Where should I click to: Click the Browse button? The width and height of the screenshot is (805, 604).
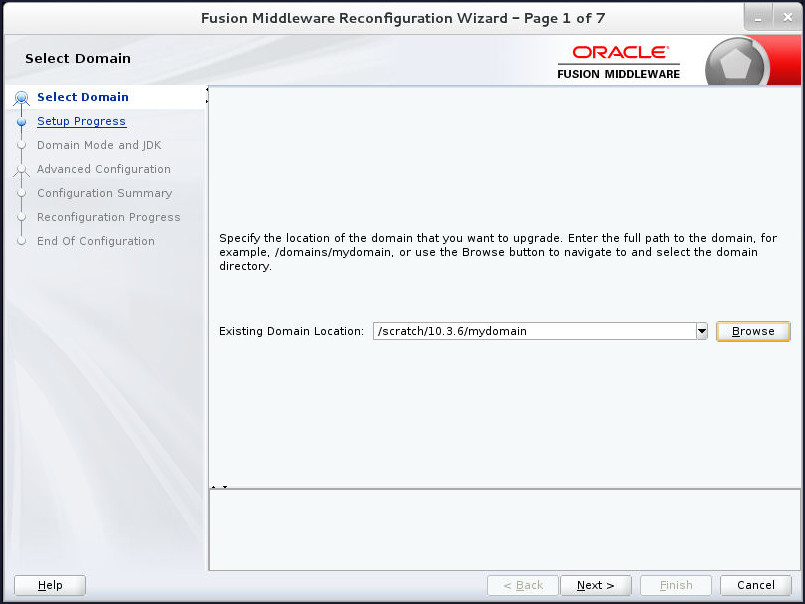tap(753, 331)
